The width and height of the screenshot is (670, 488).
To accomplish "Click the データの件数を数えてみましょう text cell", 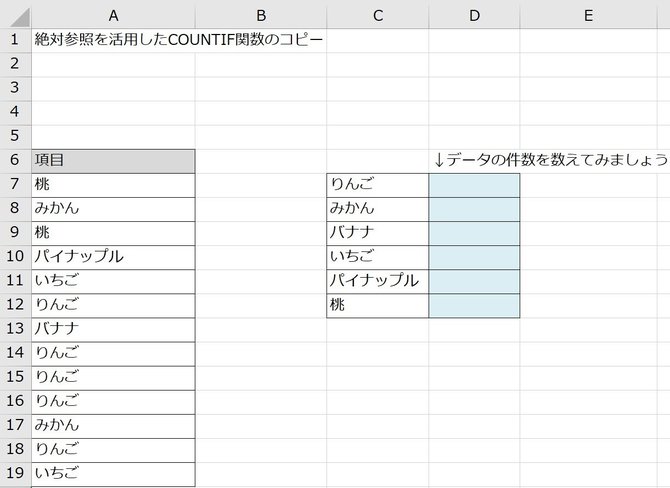I will (550, 160).
